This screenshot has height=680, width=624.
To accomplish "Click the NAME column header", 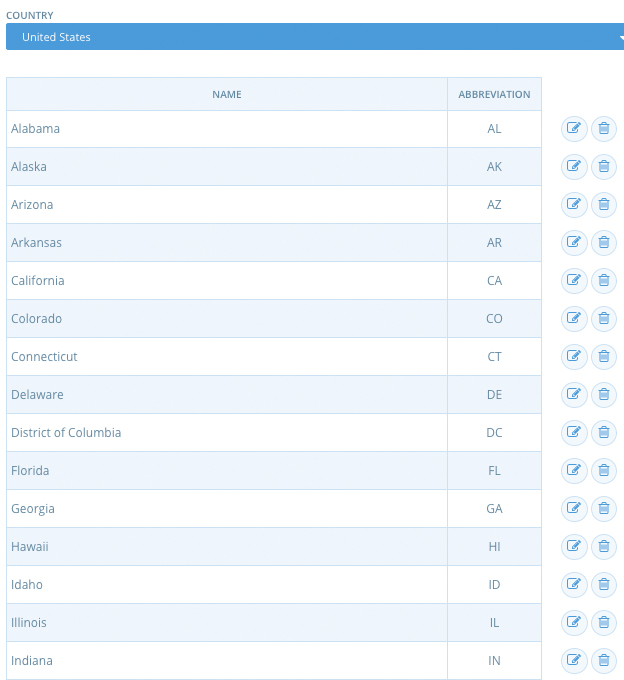I will coord(227,94).
